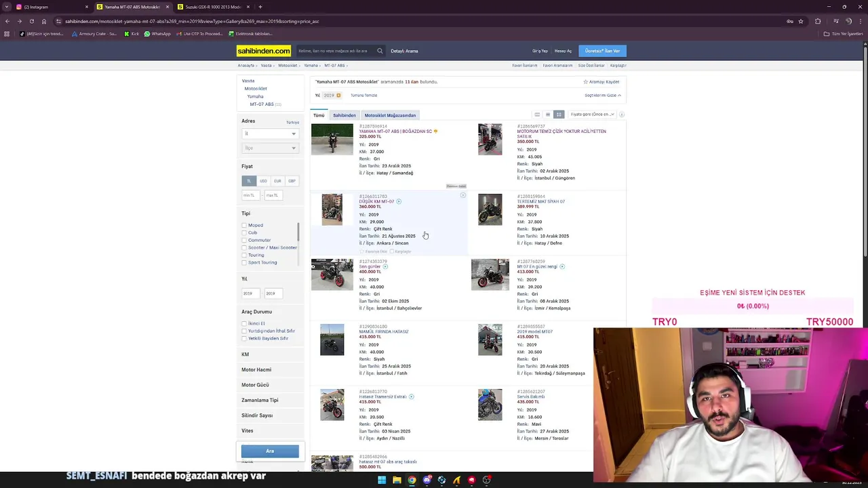Image resolution: width=868 pixels, height=488 pixels.
Task: Open new browser tab plus button
Action: pos(260,7)
